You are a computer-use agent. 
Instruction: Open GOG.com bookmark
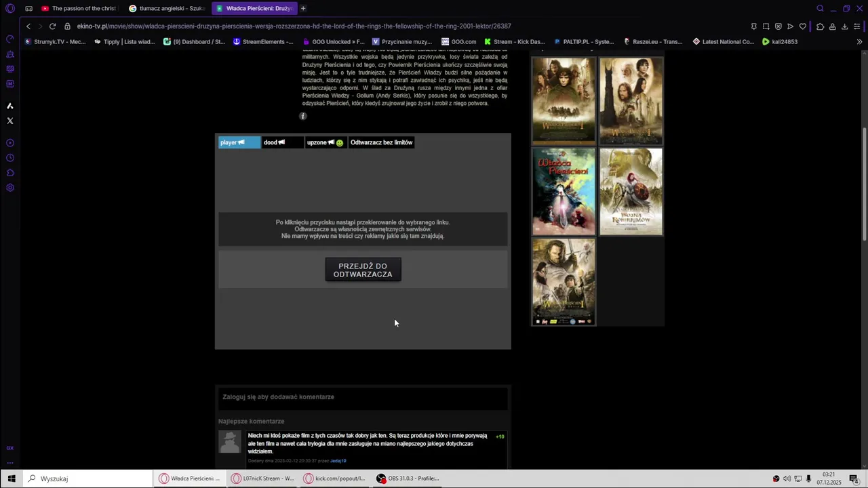point(459,41)
